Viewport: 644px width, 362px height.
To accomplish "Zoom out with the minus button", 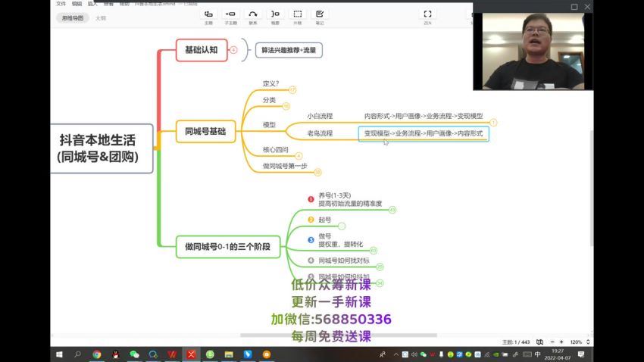I will 552,342.
